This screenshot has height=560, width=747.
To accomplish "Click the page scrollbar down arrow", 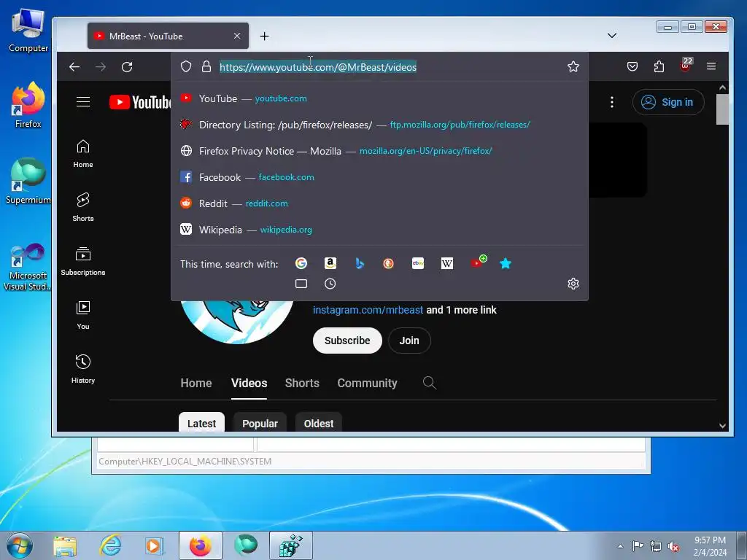I will tap(722, 426).
